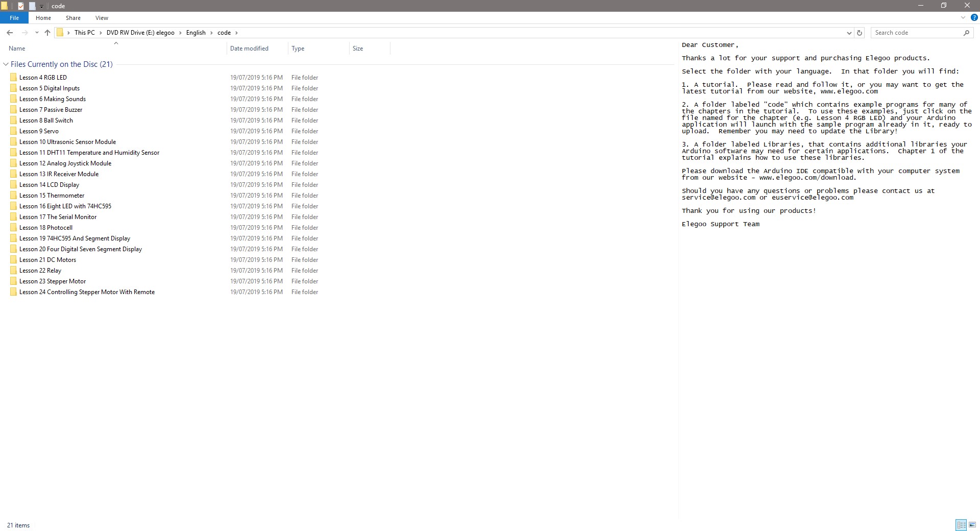Open the Share ribbon tab

(73, 18)
